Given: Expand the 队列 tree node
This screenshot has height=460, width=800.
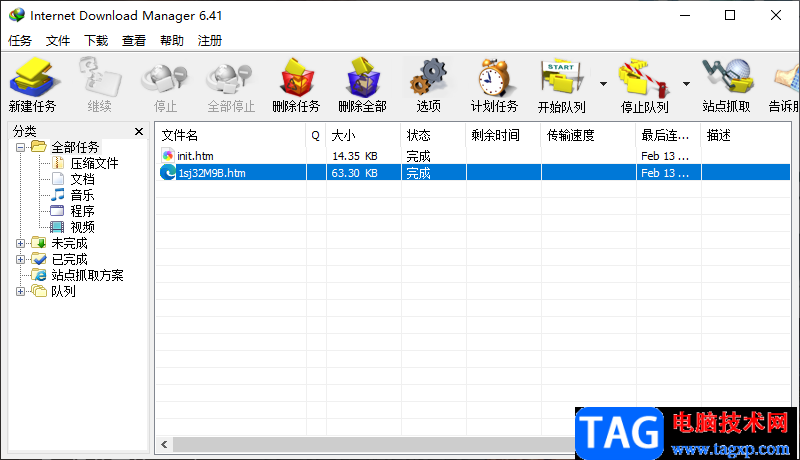Looking at the screenshot, I should pos(20,291).
